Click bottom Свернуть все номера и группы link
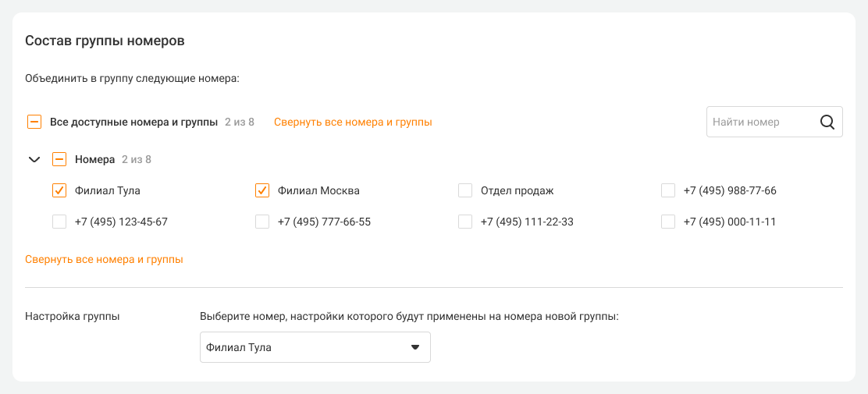Screen dimensions: 868x394 (x=104, y=259)
